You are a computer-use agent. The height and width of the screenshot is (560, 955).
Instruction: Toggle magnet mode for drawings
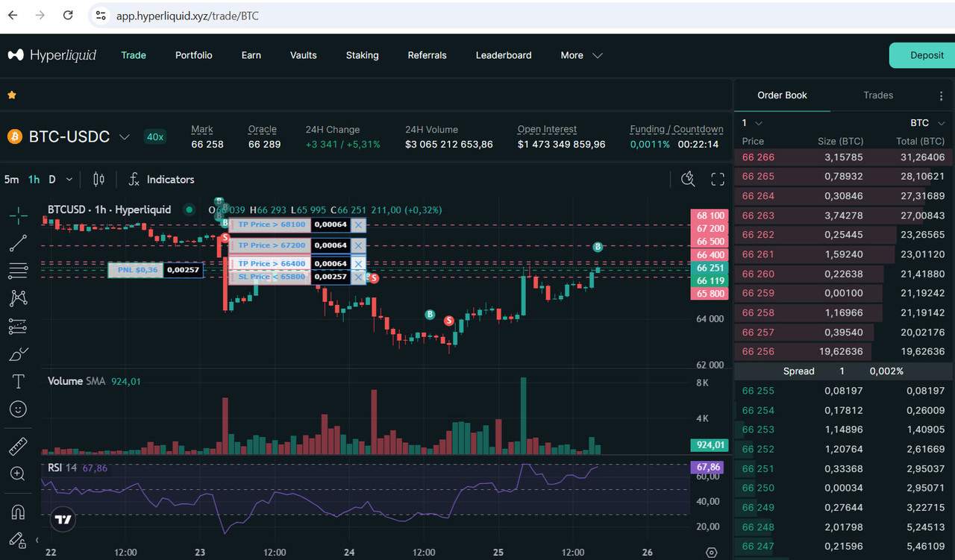[19, 512]
